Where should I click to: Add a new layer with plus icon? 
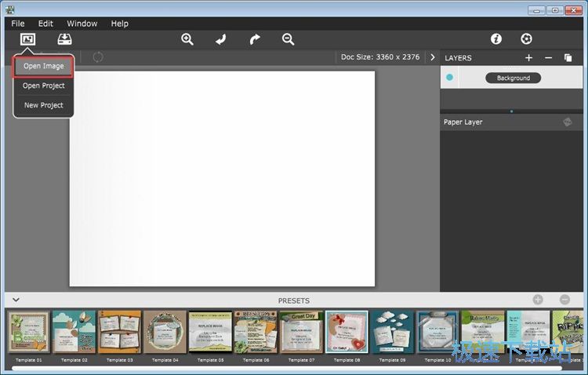click(528, 58)
